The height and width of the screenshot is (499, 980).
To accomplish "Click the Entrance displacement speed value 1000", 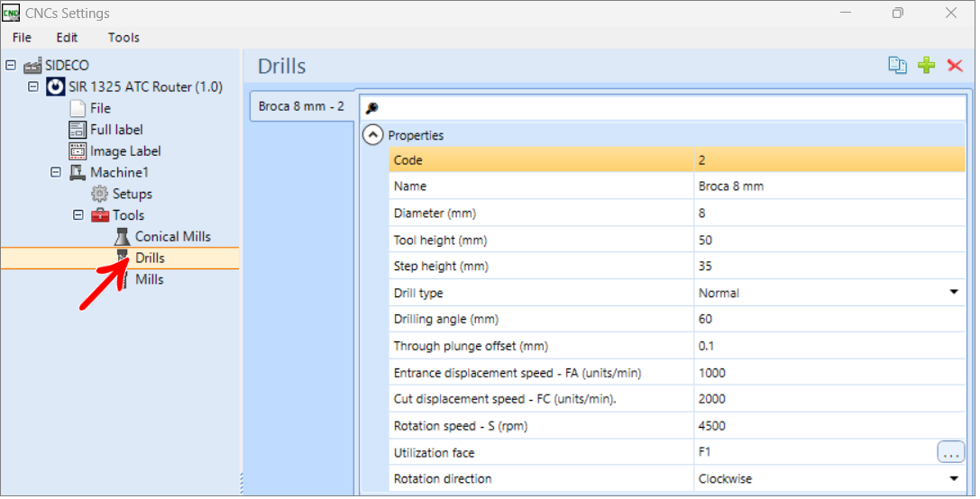I will (x=829, y=373).
